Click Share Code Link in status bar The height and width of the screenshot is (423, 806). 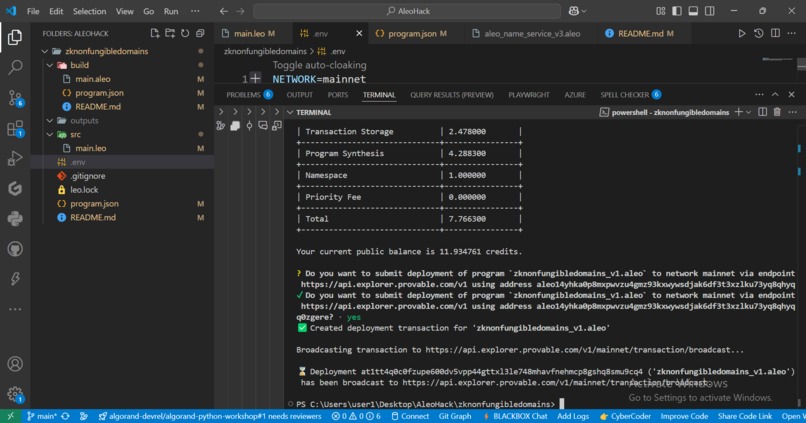[744, 416]
